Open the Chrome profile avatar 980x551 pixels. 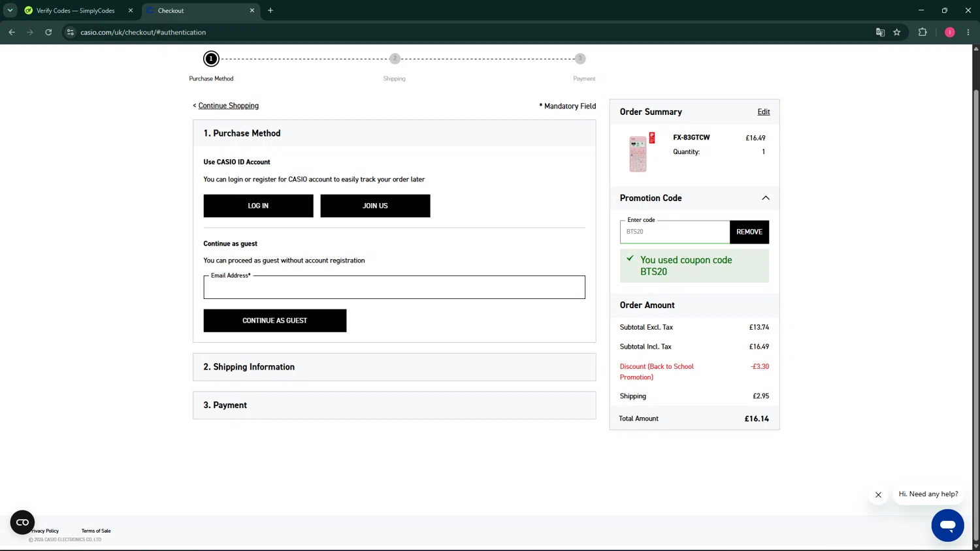click(950, 32)
